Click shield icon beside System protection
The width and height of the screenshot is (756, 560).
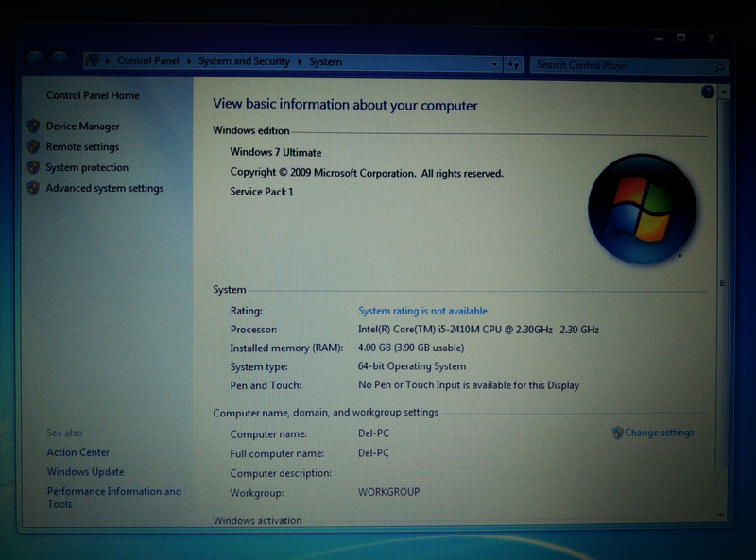33,167
